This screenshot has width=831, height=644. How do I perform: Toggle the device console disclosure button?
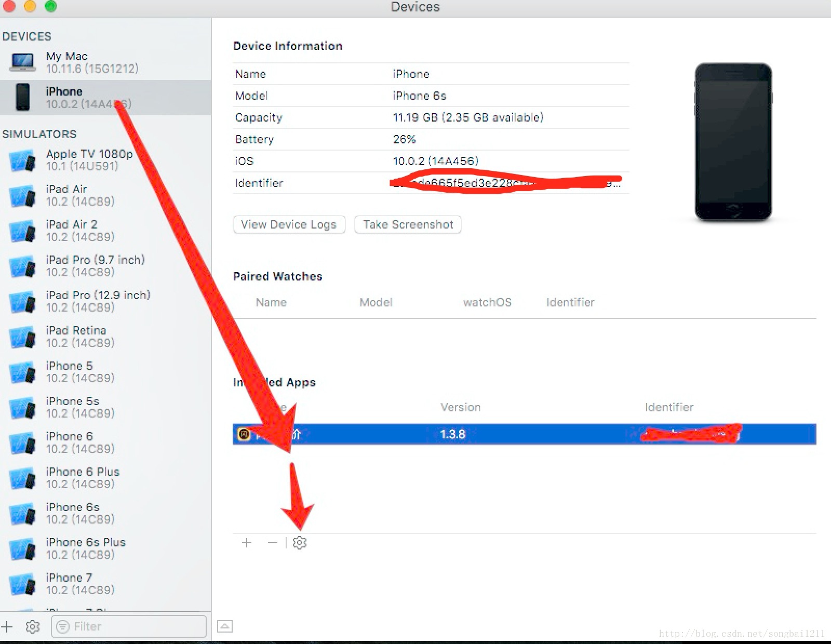(x=225, y=626)
